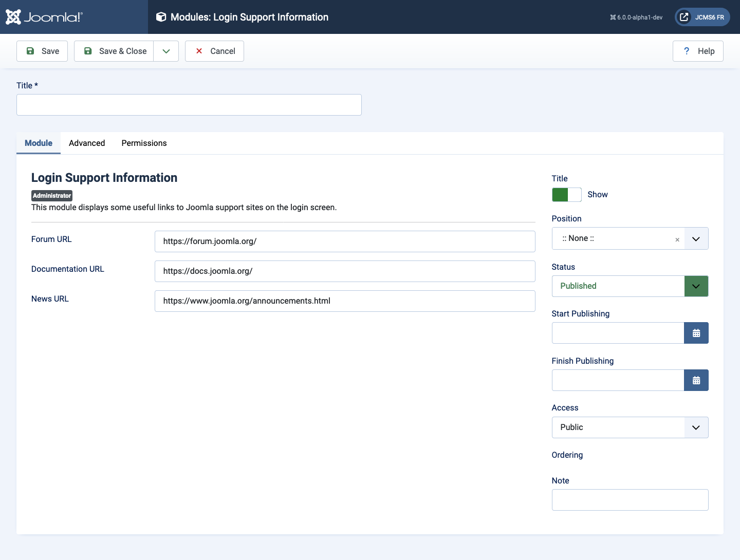
Task: Click the Documentation URL label
Action: (x=68, y=269)
